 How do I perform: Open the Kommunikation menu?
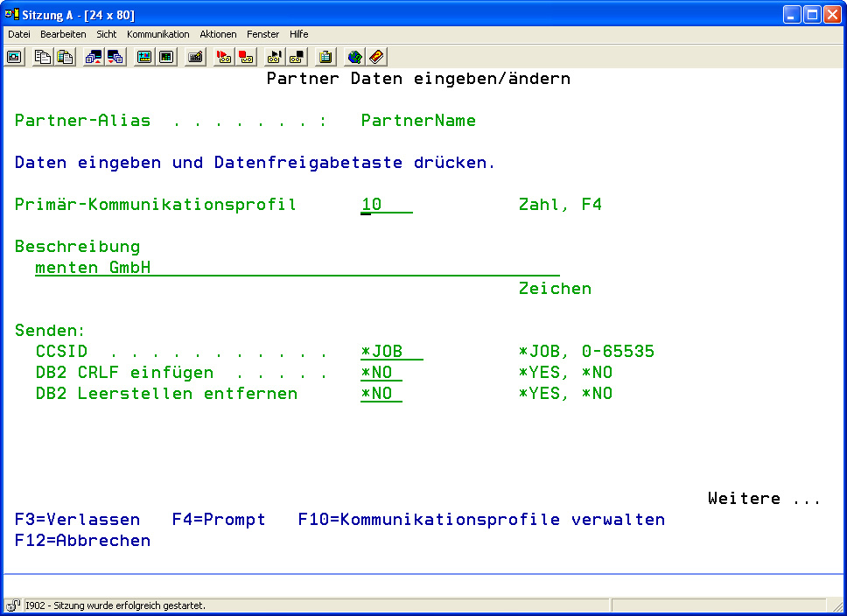click(x=157, y=34)
